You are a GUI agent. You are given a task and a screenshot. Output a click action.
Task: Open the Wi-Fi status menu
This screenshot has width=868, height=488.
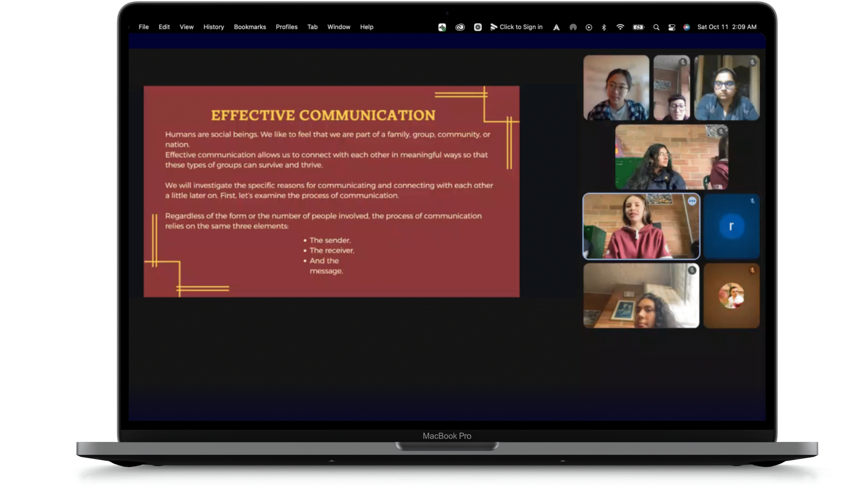(x=620, y=27)
